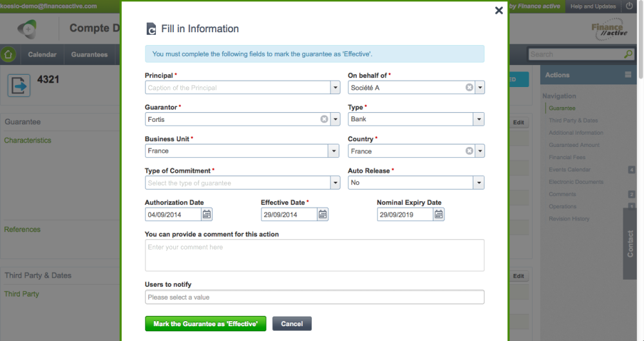
Task: Click the home icon in navigation bar
Action: (x=8, y=54)
